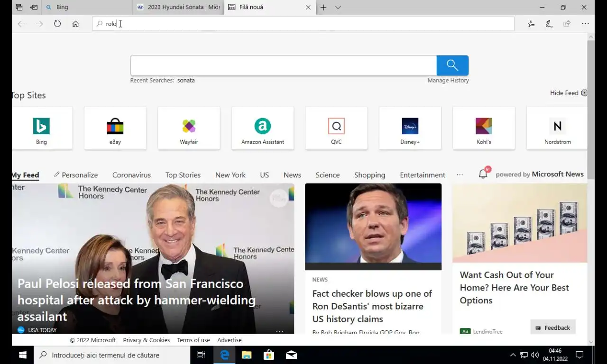
Task: Open Kohl's top site tile
Action: (484, 128)
